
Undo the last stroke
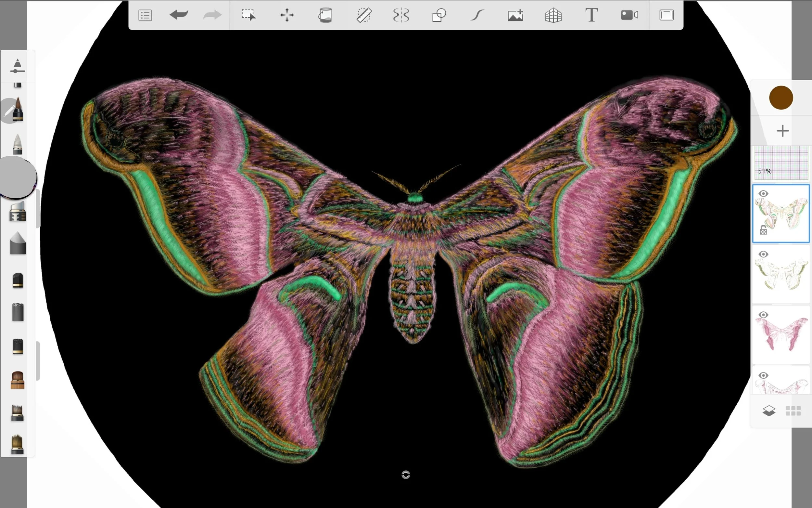(x=179, y=15)
